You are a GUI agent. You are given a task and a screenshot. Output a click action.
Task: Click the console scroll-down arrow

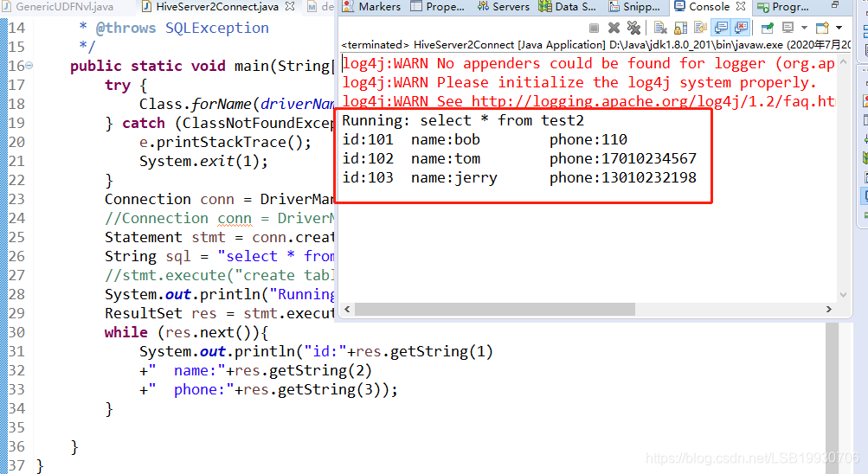[843, 295]
